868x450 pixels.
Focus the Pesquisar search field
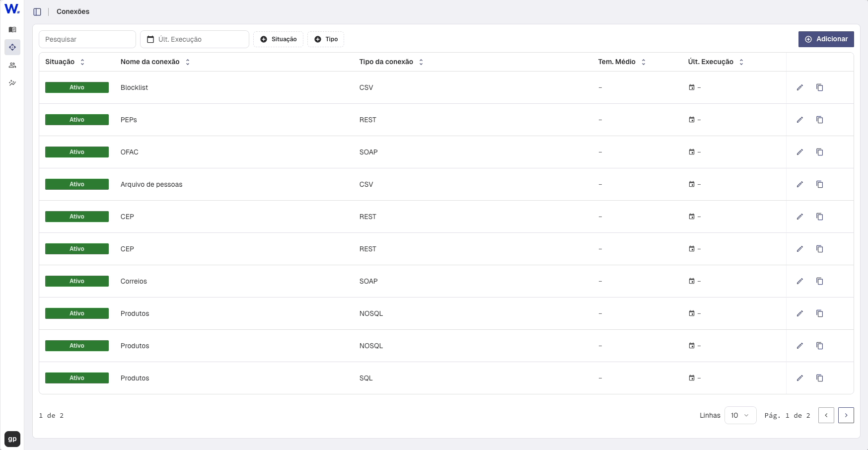87,39
